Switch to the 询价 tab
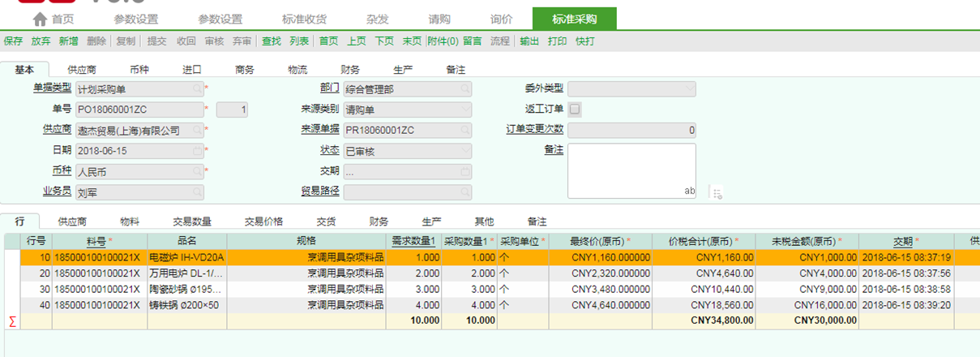Viewport: 980px width, 357px height. click(501, 19)
